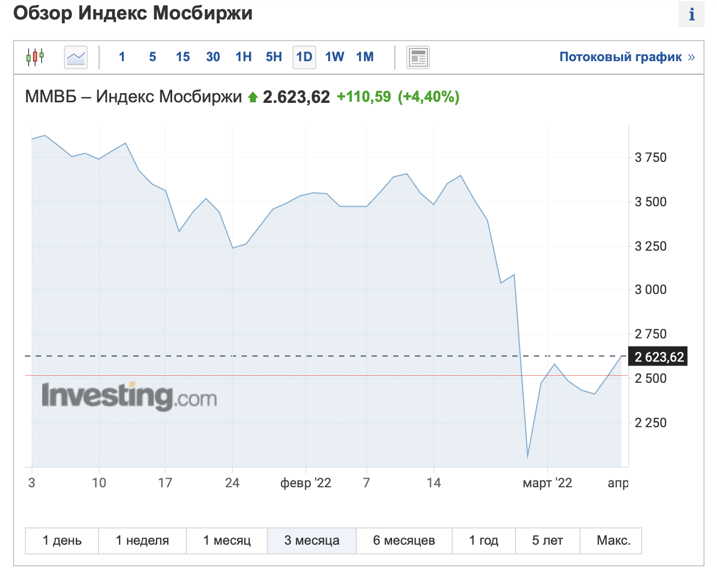This screenshot has height=588, width=717.
Task: Switch to candlestick chart type icon
Action: [35, 57]
